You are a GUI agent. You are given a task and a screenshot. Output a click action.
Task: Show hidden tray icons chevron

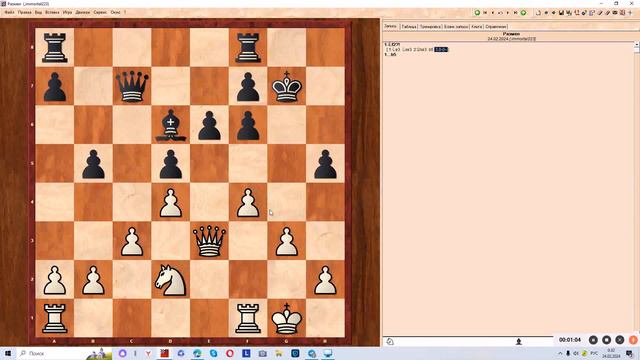560,353
